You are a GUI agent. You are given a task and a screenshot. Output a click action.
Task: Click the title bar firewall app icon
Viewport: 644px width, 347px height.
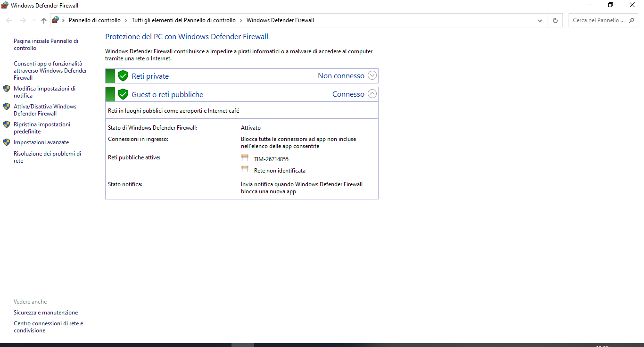tap(5, 5)
